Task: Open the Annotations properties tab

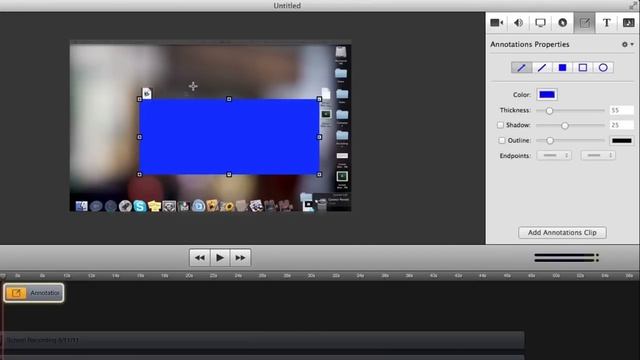Action: point(584,22)
